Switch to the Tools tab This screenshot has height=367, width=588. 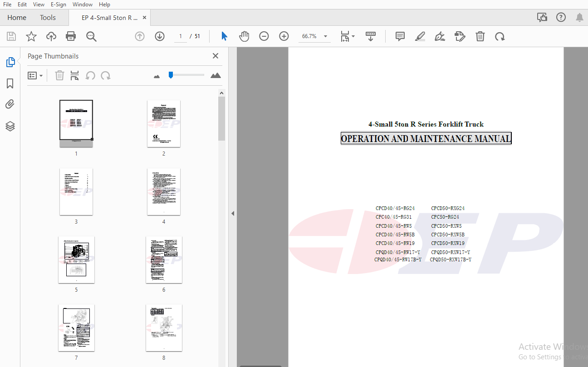coord(48,18)
